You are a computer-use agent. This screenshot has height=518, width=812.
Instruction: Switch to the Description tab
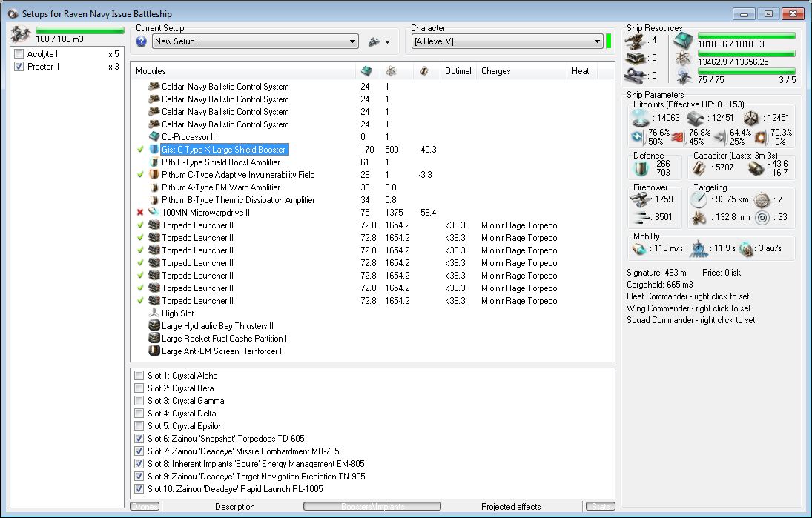(234, 507)
